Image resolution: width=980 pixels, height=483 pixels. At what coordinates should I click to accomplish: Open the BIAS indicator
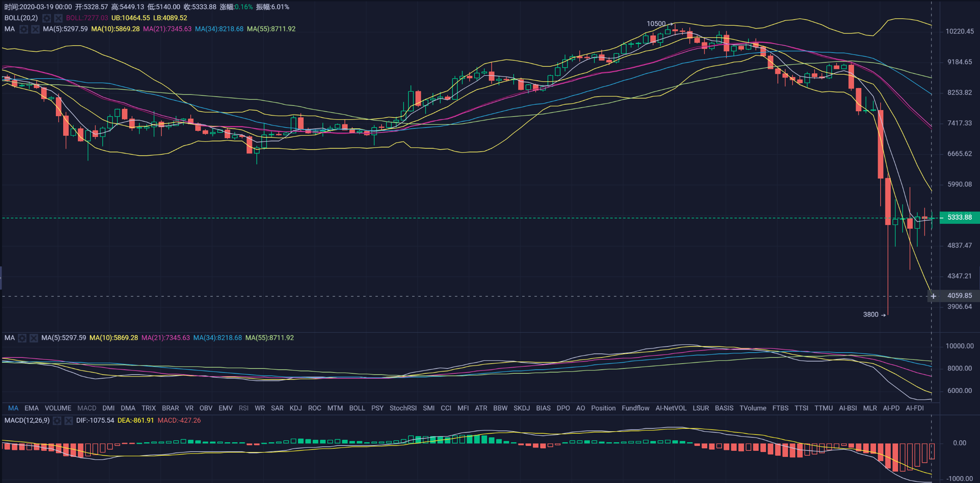pos(543,408)
